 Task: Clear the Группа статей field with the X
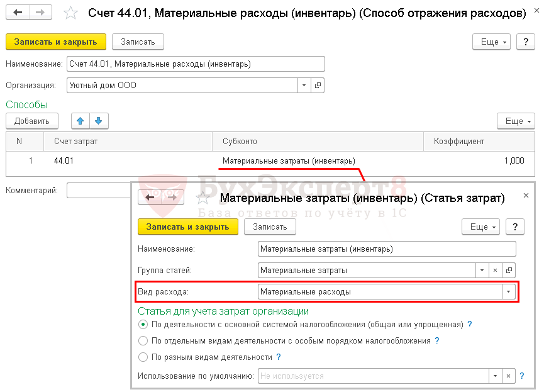click(495, 271)
